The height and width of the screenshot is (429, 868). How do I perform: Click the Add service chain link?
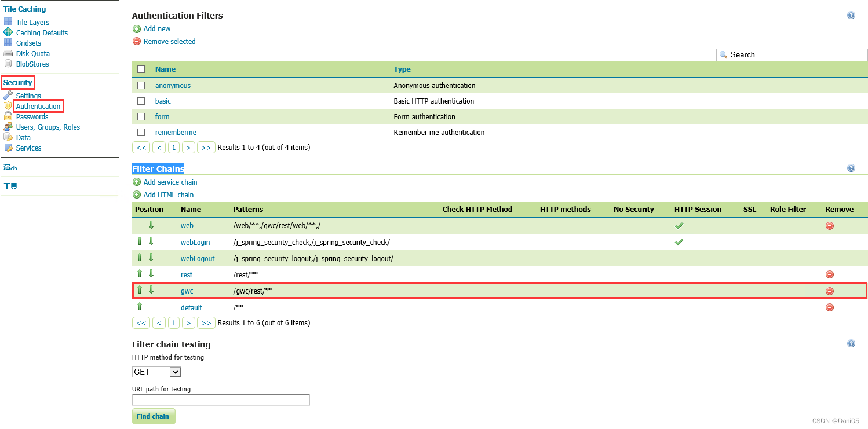click(170, 182)
